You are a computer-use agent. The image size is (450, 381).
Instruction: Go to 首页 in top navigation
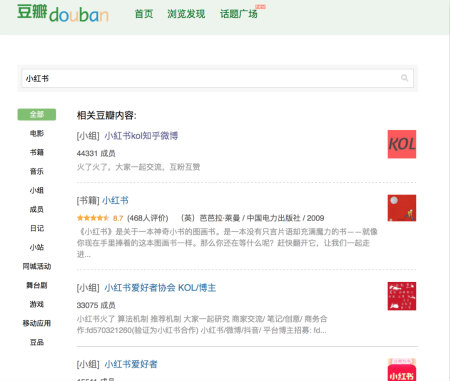point(144,14)
